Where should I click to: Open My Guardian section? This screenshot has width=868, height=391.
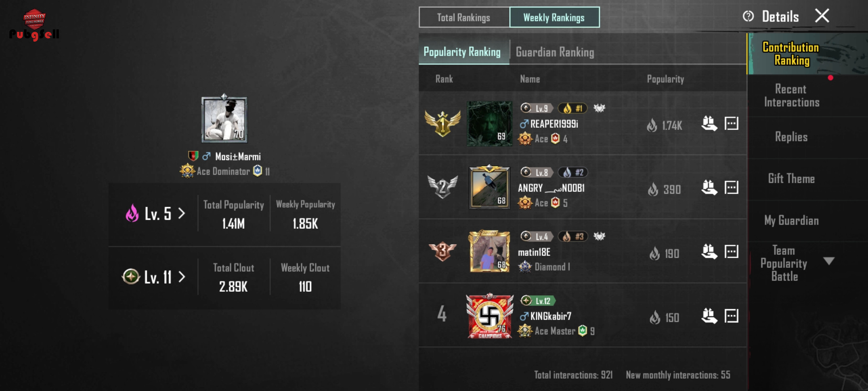coord(791,220)
